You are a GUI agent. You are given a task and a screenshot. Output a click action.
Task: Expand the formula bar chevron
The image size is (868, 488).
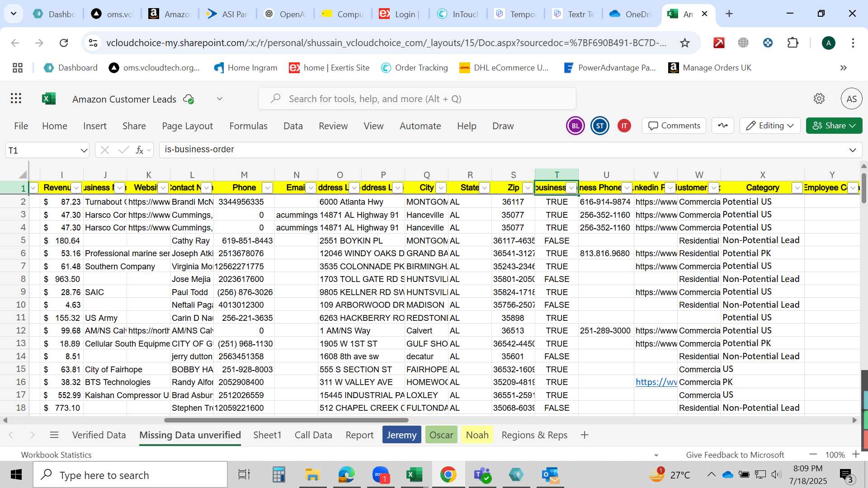pos(853,150)
